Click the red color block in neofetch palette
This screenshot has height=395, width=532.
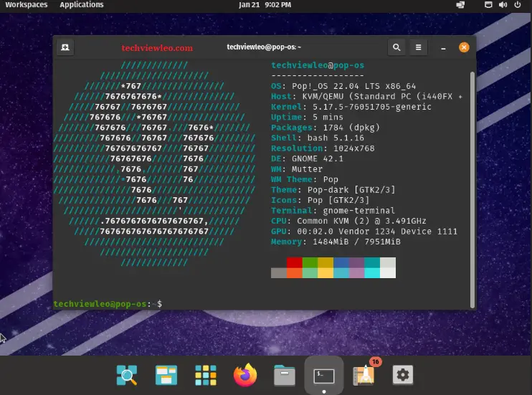point(295,262)
